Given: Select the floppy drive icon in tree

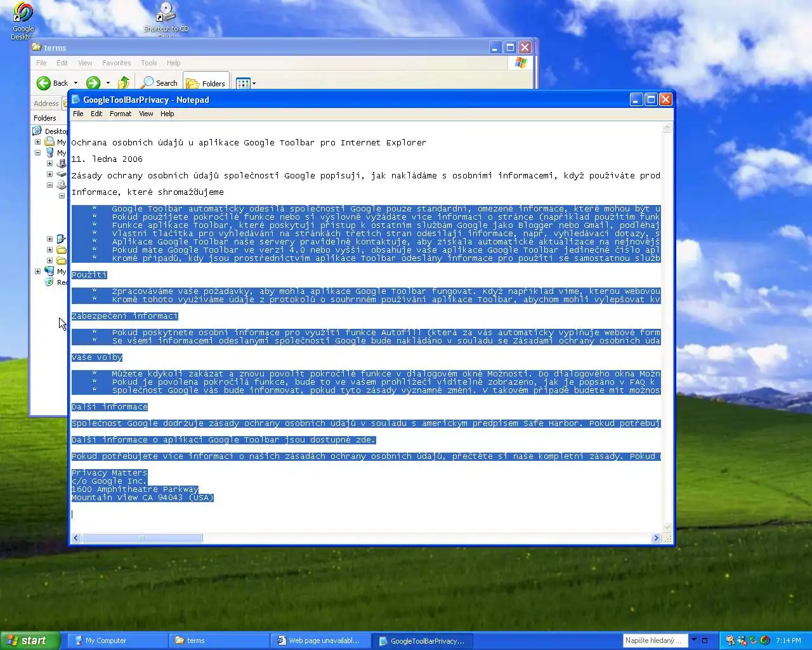Looking at the screenshot, I should click(x=62, y=164).
